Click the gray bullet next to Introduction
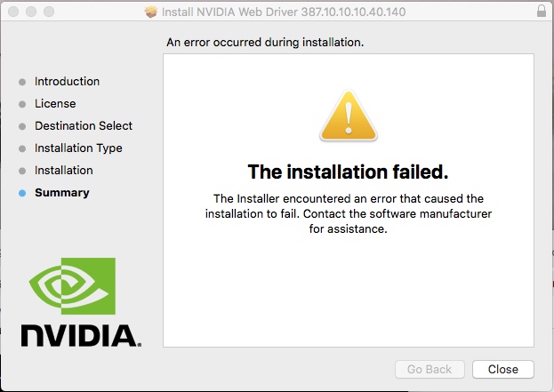This screenshot has width=554, height=392. click(x=22, y=82)
